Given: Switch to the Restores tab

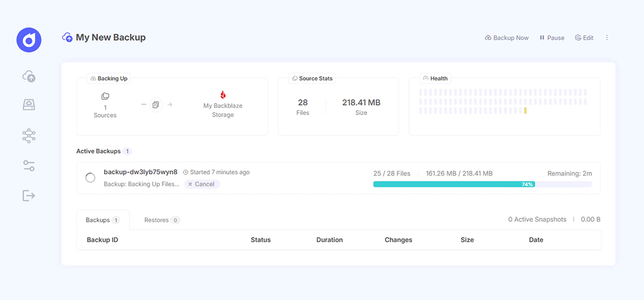Looking at the screenshot, I should pyautogui.click(x=162, y=220).
